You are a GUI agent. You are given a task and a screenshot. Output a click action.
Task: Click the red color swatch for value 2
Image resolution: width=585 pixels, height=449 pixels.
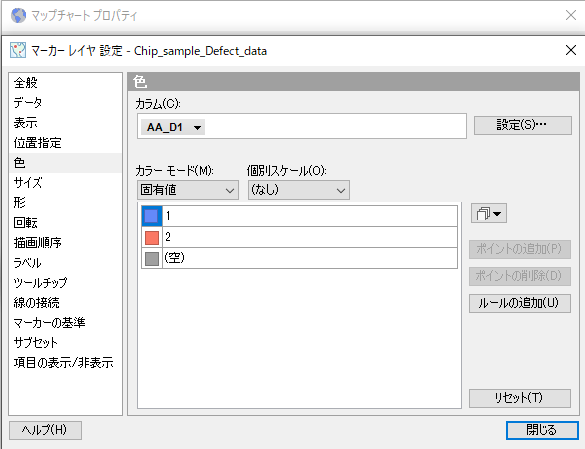151,237
